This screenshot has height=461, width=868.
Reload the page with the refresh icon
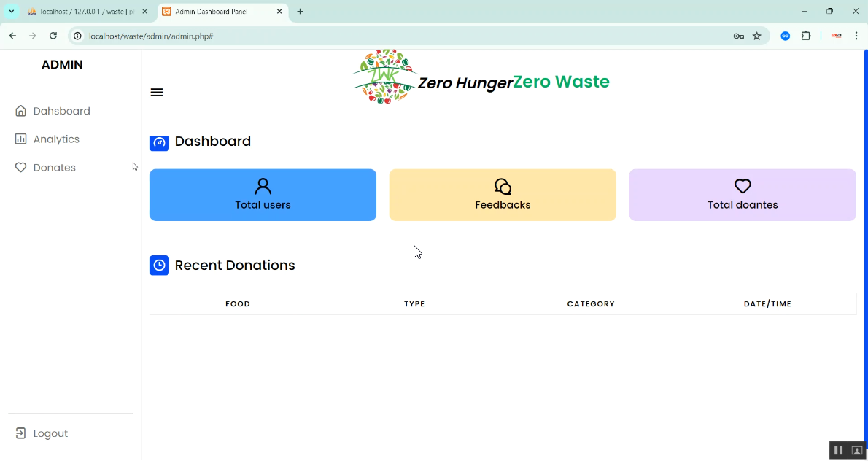[x=53, y=36]
